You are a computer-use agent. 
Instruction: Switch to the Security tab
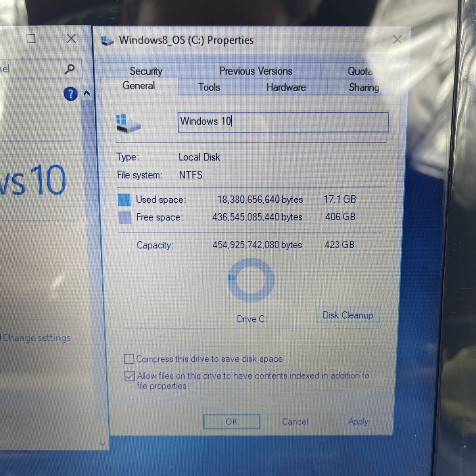pos(146,71)
